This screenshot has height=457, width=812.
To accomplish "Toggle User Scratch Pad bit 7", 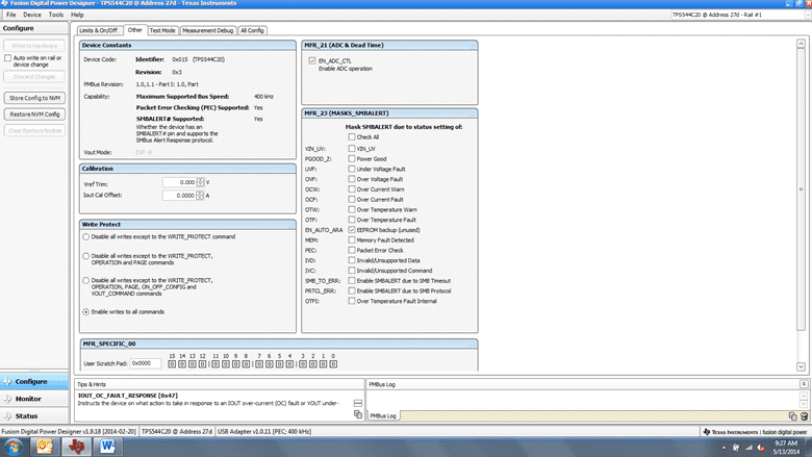I will (259, 364).
